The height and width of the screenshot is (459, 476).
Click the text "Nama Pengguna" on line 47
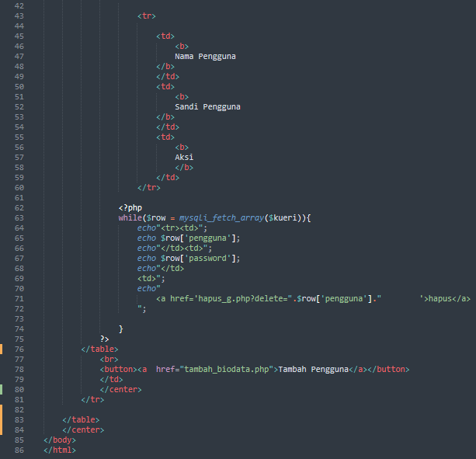tap(205, 57)
